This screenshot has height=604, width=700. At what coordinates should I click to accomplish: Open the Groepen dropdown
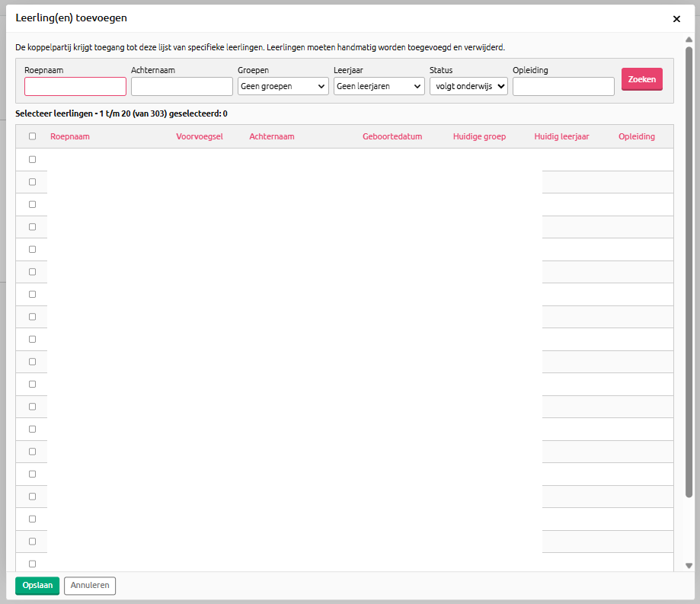coord(283,87)
